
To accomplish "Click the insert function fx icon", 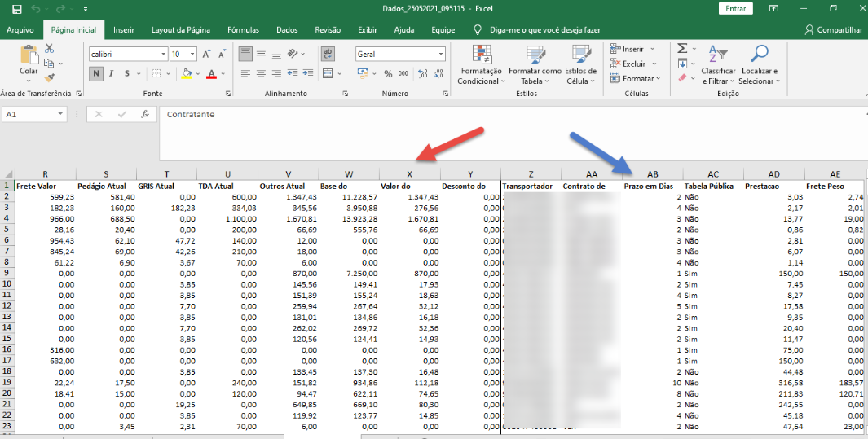I will (145, 115).
